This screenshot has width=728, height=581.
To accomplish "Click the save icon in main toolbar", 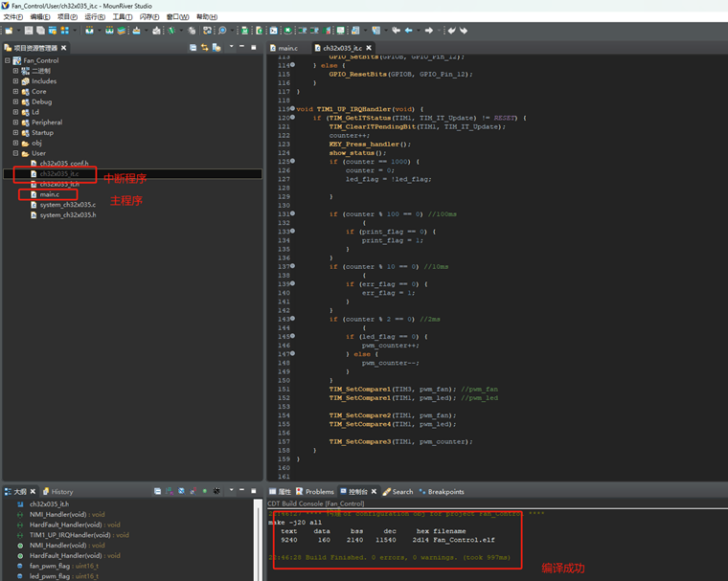I will coord(30,31).
